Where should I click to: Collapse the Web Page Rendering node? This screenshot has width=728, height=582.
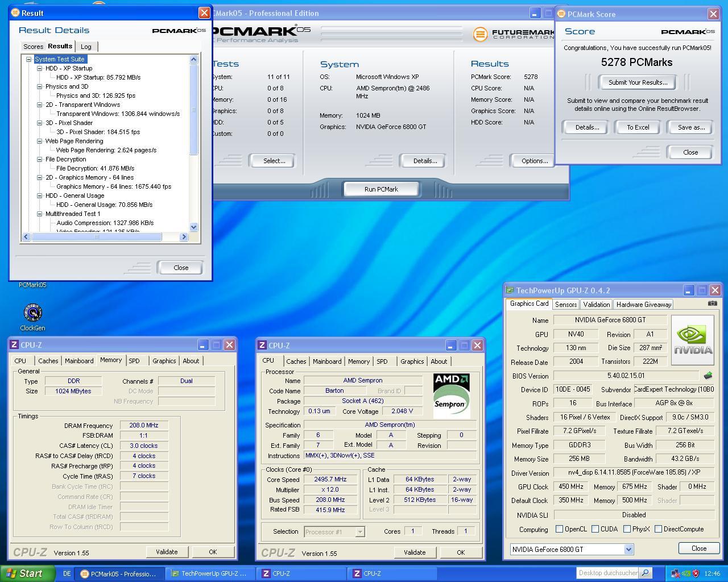point(40,141)
